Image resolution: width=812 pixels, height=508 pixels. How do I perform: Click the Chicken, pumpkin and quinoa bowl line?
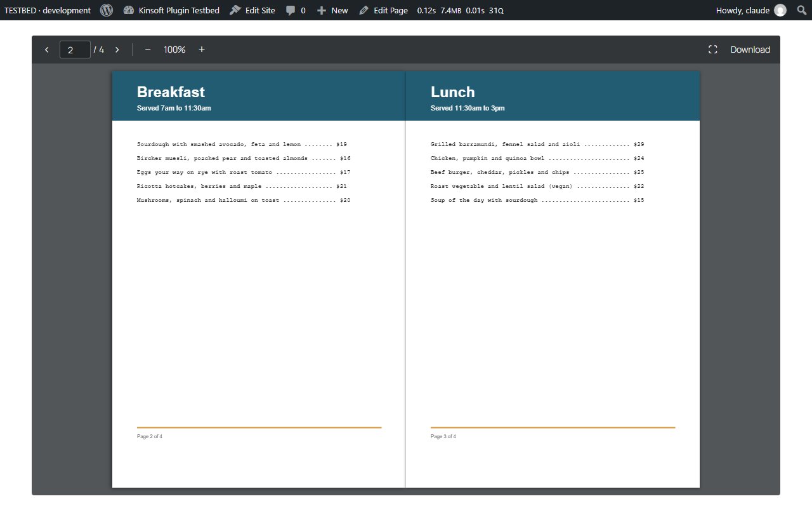pos(537,159)
